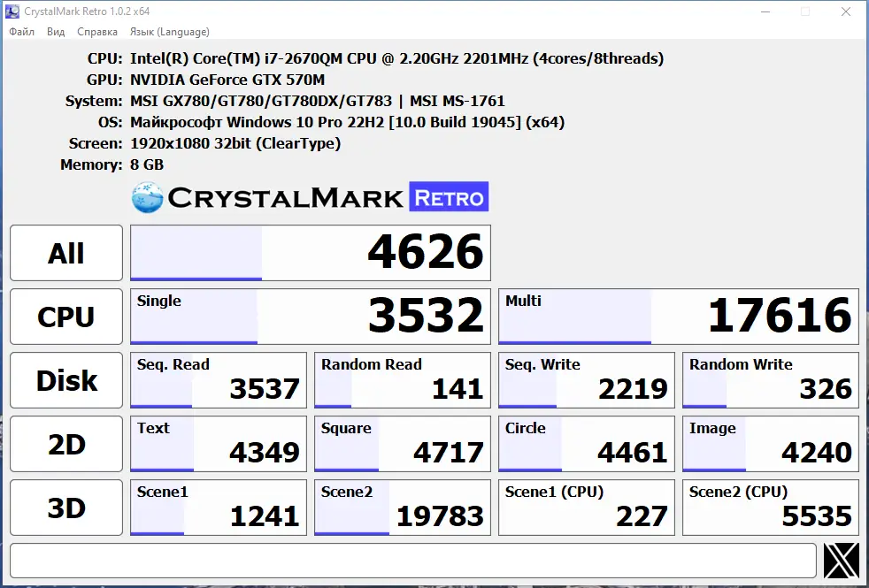Viewport: 869px width, 588px height.
Task: Run the All benchmark
Action: click(66, 253)
